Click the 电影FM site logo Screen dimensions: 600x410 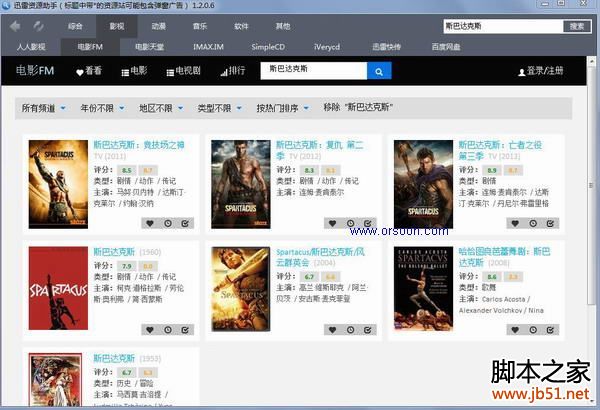[x=35, y=71]
